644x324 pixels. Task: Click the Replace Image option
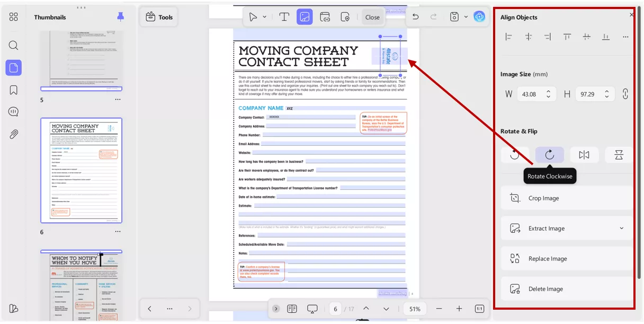[x=548, y=258]
